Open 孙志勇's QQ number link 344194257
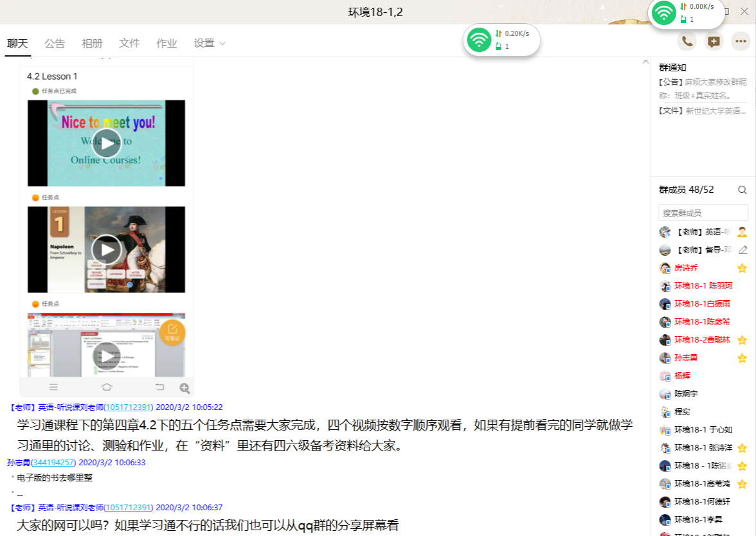The height and width of the screenshot is (536, 756). point(53,462)
